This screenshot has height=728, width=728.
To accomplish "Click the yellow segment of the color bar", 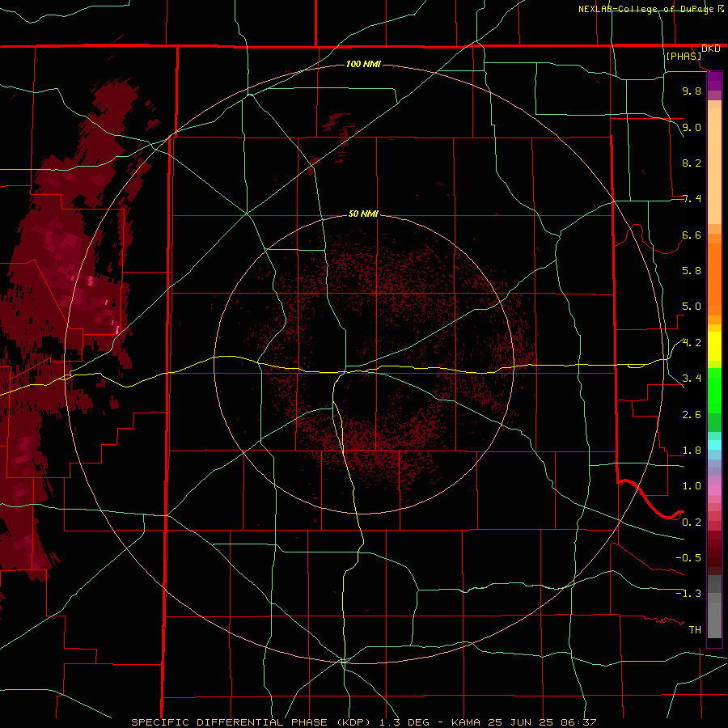I will (714, 346).
